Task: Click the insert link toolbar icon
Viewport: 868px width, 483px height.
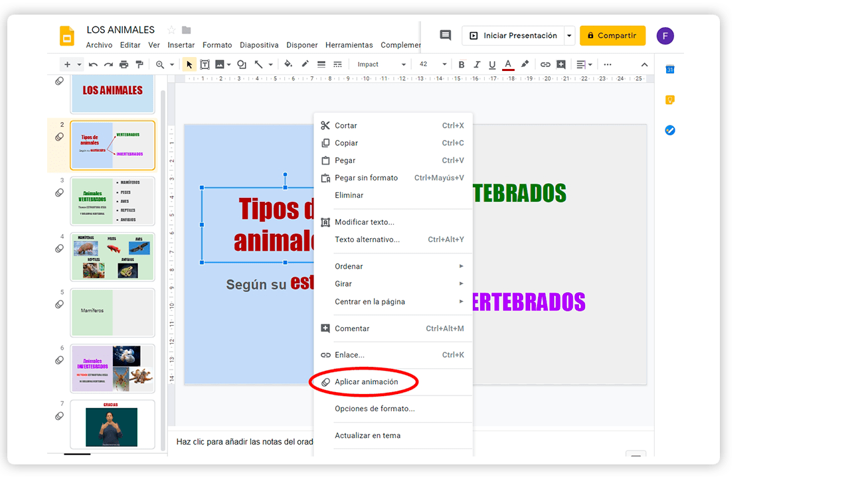Action: click(x=545, y=64)
